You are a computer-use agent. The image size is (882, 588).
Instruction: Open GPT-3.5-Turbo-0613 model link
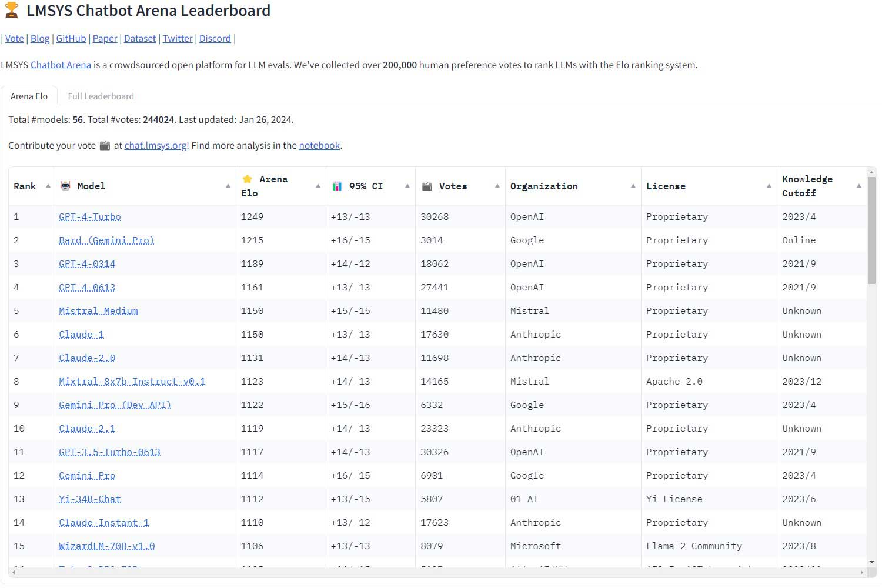tap(109, 452)
